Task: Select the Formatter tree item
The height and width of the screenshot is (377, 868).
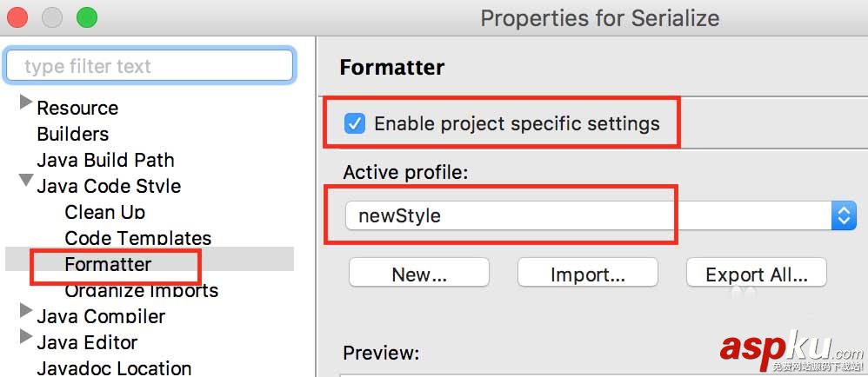Action: click(x=108, y=264)
